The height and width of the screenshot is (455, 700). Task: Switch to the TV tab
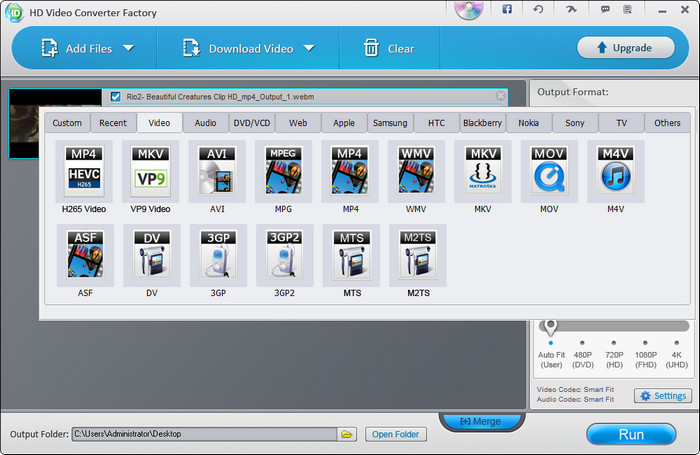click(x=621, y=123)
